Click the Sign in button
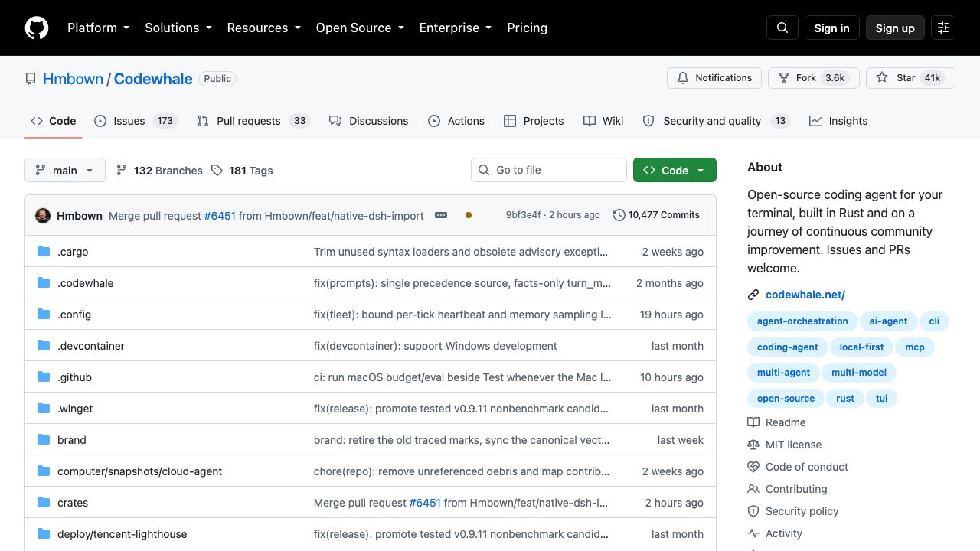The width and height of the screenshot is (980, 551). click(x=832, y=28)
